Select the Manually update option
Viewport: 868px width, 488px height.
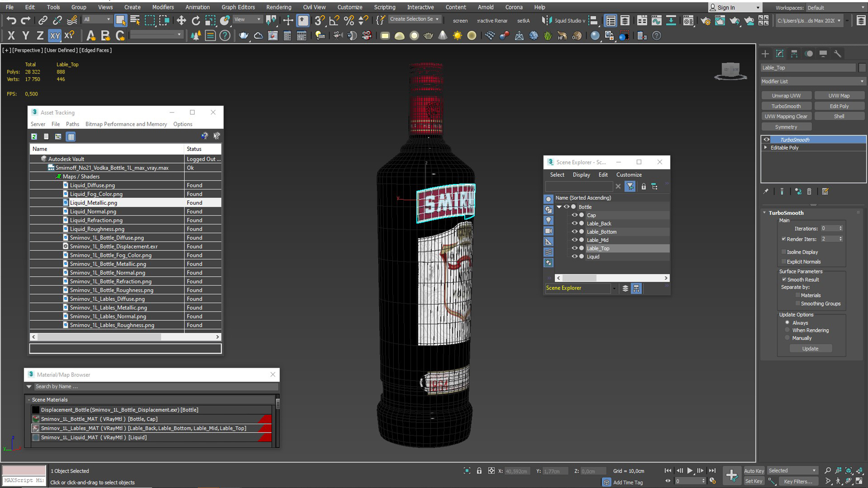point(787,338)
